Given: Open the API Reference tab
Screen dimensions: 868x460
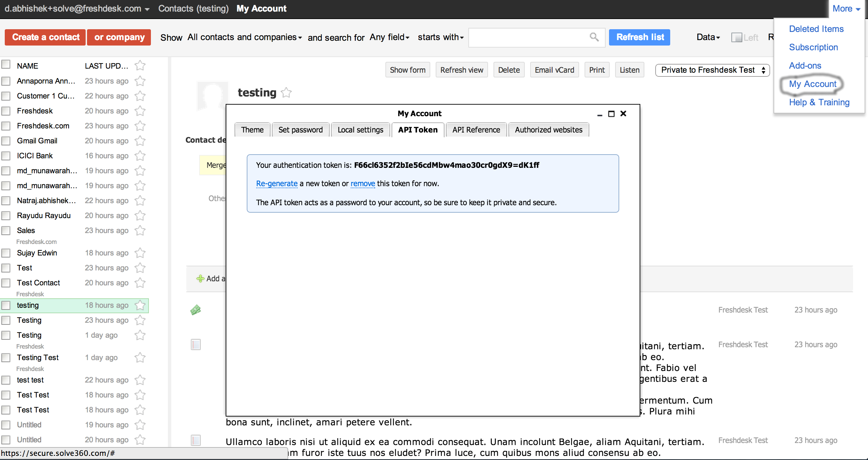Looking at the screenshot, I should point(476,130).
